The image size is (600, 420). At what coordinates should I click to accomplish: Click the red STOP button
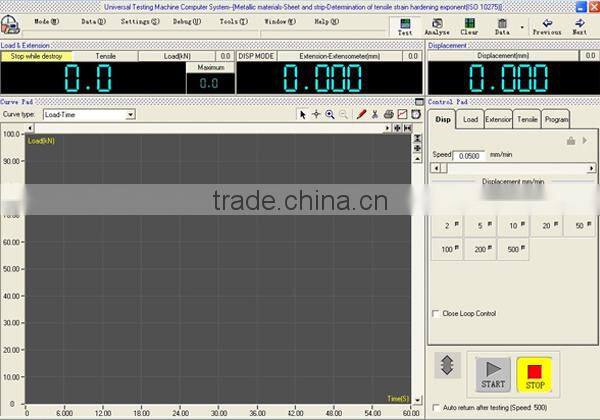tap(535, 375)
